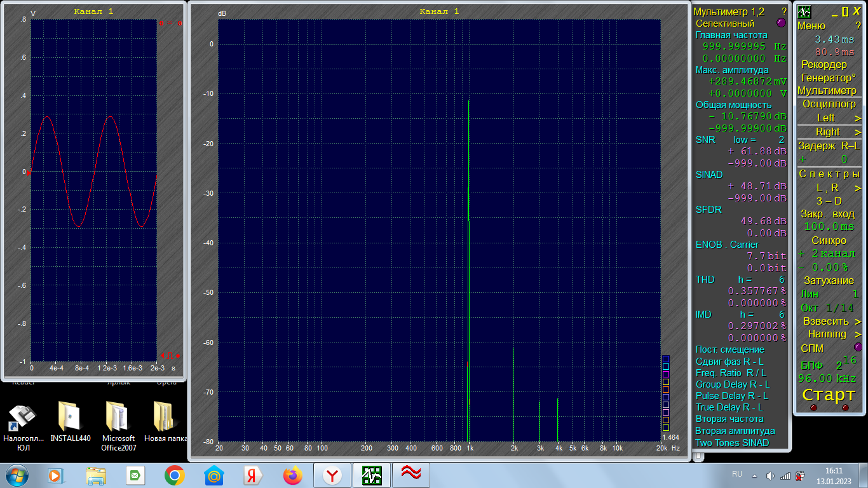The image size is (868, 488).
Task: Open the green mail app in taskbar
Action: click(135, 475)
